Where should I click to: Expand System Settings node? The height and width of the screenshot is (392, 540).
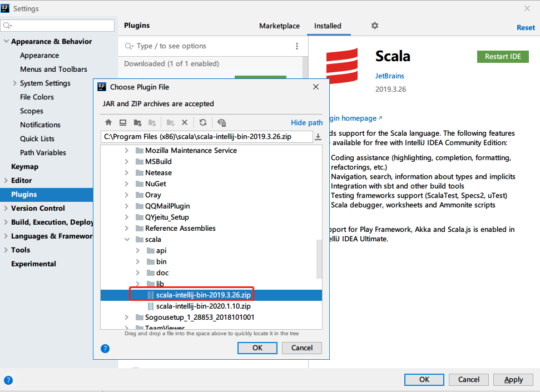pyautogui.click(x=15, y=83)
